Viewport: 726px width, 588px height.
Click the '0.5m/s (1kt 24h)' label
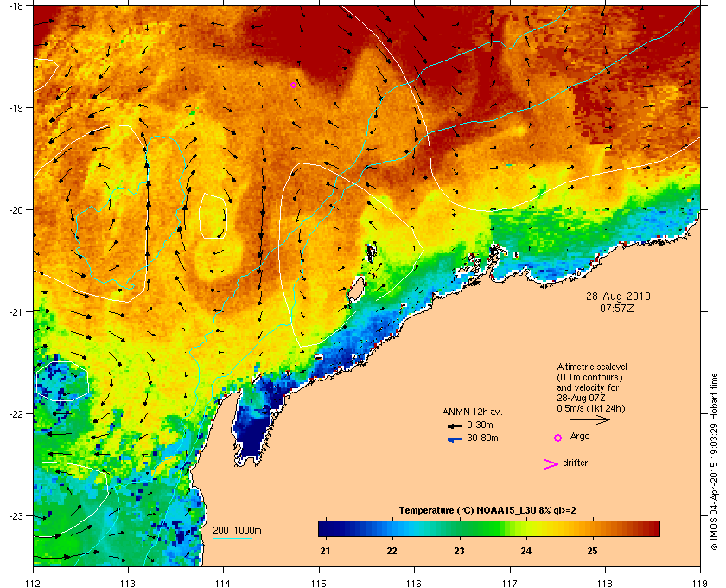tap(591, 408)
